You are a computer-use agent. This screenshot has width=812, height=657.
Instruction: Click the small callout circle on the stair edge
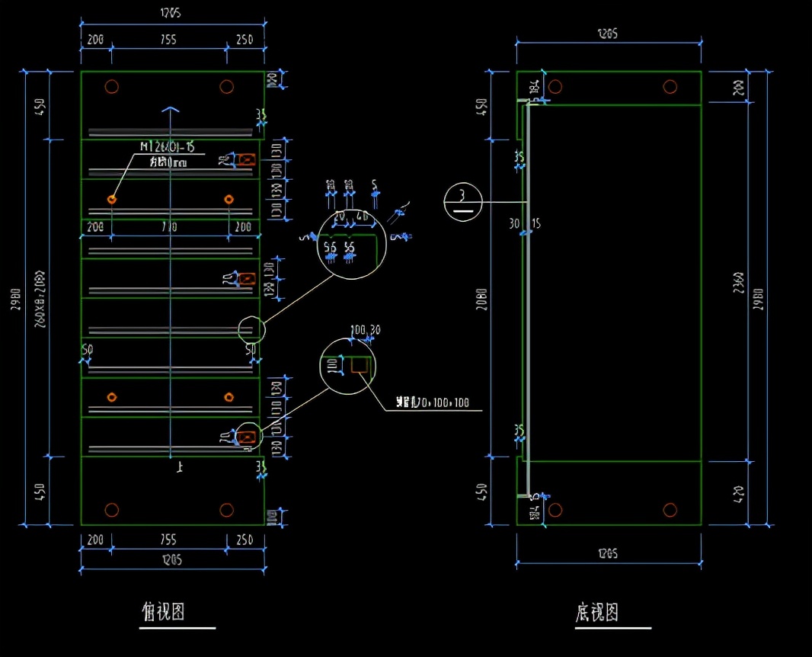(x=251, y=329)
